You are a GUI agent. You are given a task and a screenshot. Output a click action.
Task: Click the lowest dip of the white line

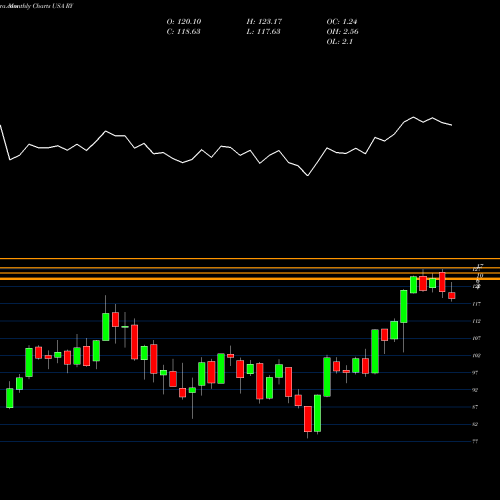308,176
